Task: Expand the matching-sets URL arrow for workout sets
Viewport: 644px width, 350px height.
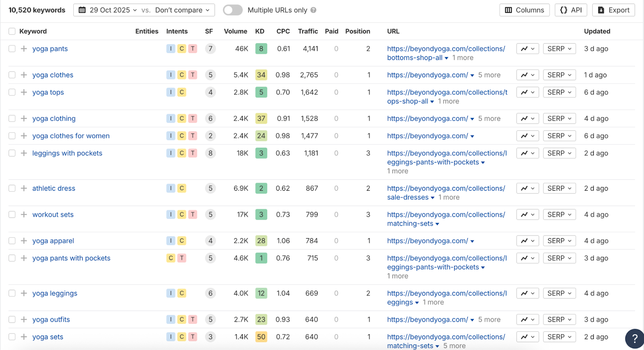Action: tap(437, 224)
